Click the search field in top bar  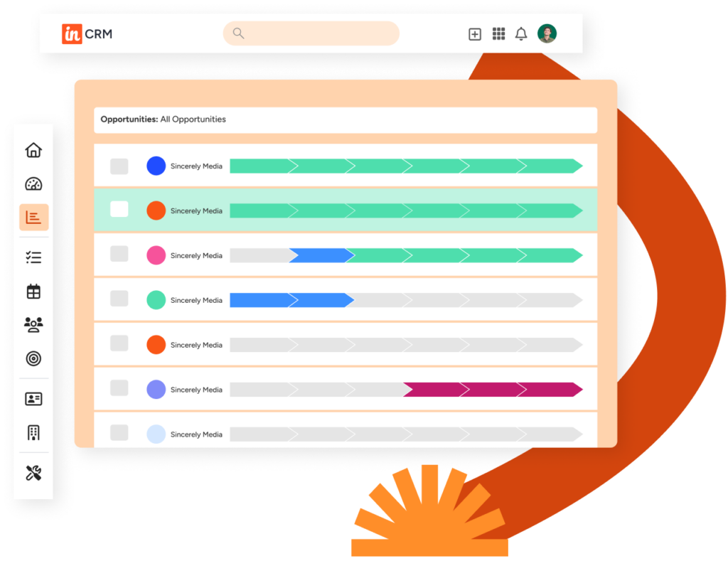pyautogui.click(x=311, y=33)
